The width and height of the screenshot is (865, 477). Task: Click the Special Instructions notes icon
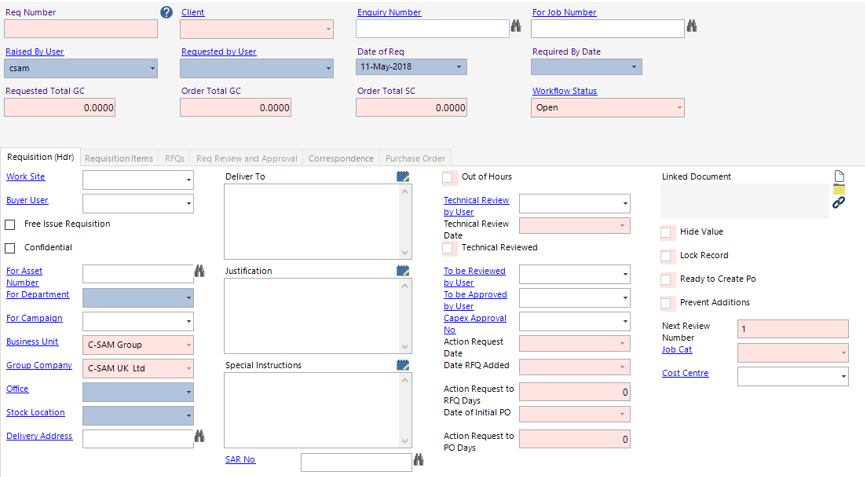tap(403, 365)
